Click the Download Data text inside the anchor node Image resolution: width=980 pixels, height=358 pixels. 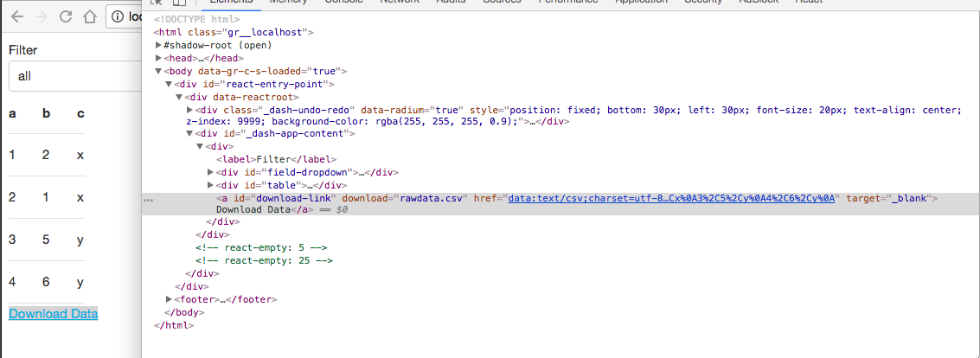[x=253, y=210]
